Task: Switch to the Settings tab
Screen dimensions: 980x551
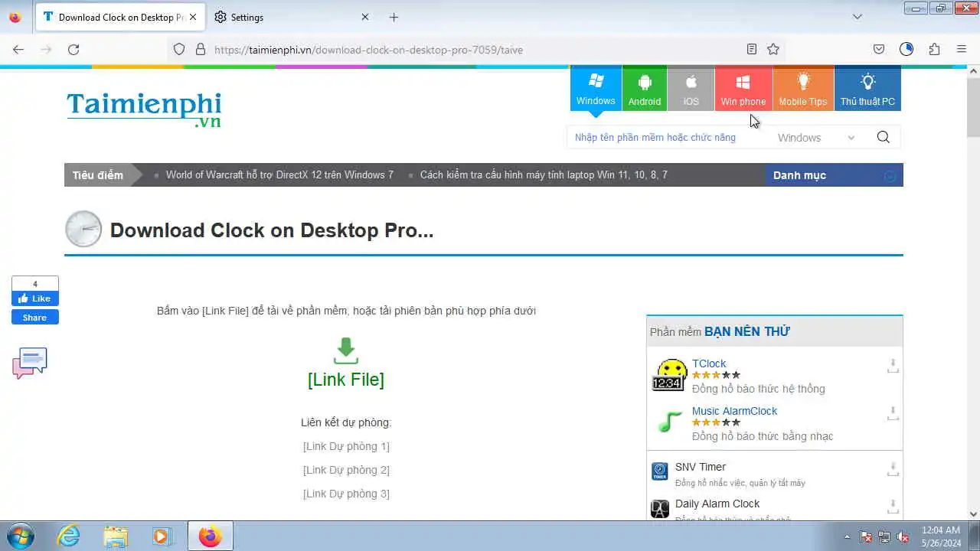Action: [292, 17]
